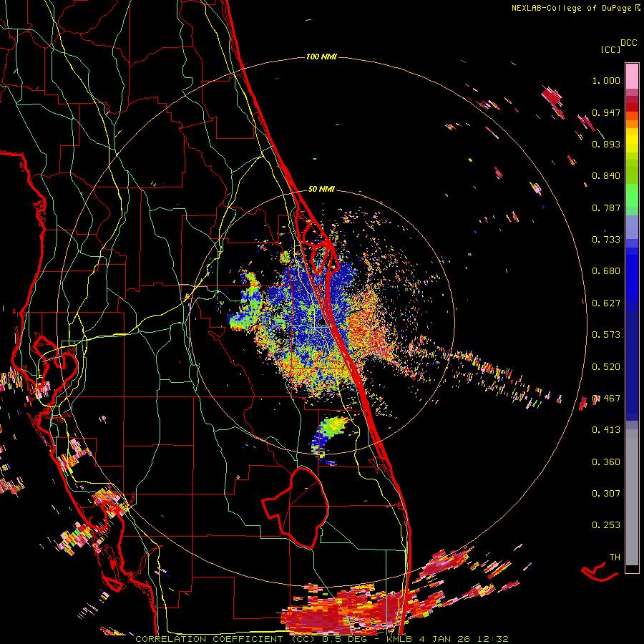
Task: Select the 0.893 color bar value
Action: [606, 144]
